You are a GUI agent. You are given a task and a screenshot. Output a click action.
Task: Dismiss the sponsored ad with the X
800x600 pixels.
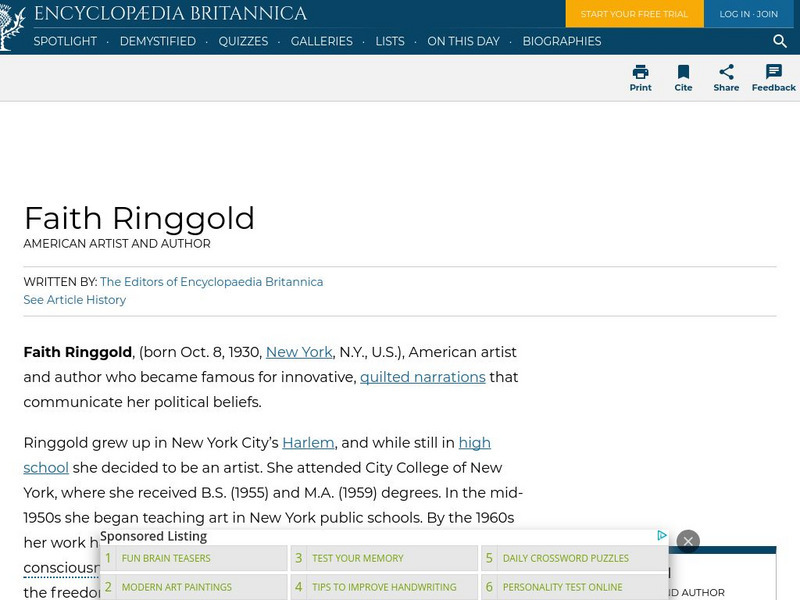pyautogui.click(x=688, y=541)
